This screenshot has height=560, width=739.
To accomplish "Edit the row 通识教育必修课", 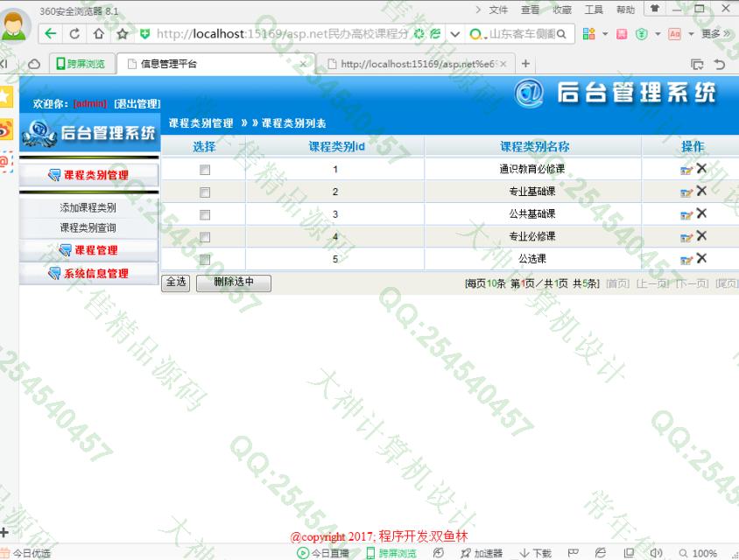I will tap(686, 170).
